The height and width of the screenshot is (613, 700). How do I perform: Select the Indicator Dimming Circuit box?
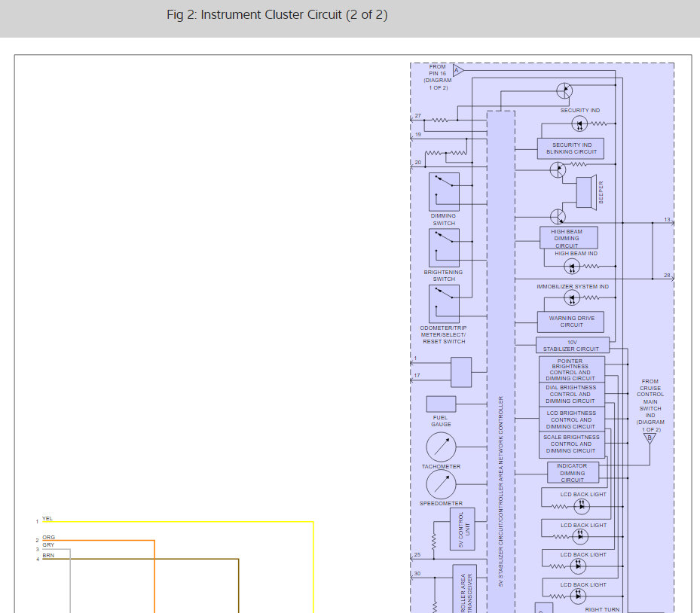pos(573,472)
